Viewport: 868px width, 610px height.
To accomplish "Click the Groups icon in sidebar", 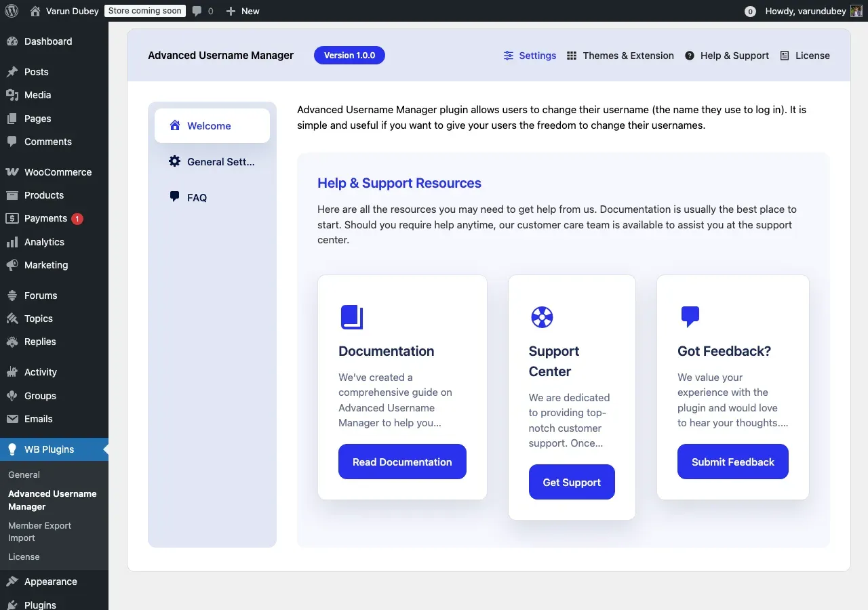I will coord(12,396).
